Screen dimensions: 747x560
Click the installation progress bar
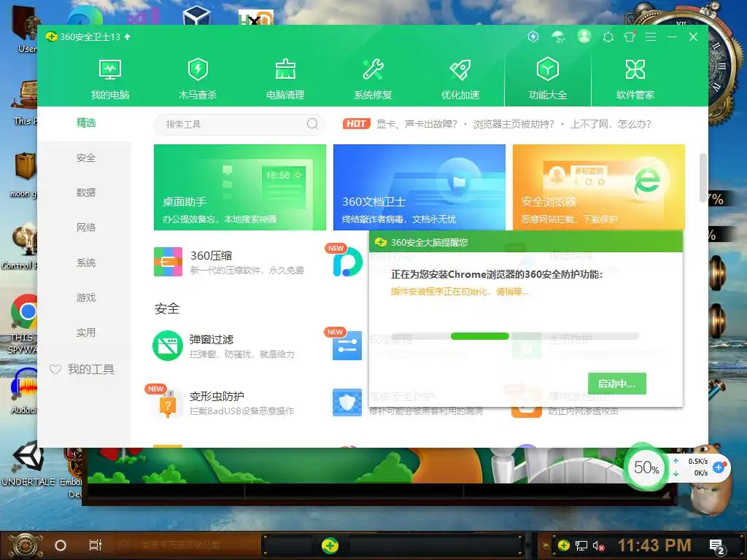(x=514, y=336)
